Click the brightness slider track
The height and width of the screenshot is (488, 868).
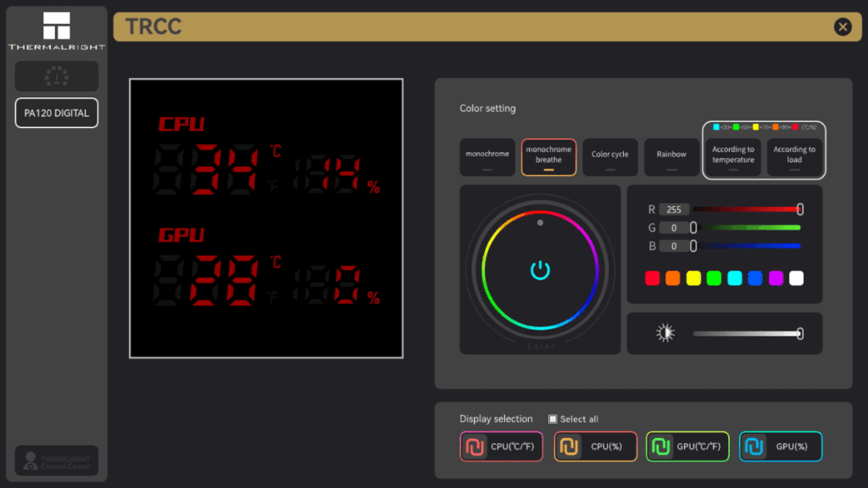click(x=746, y=333)
